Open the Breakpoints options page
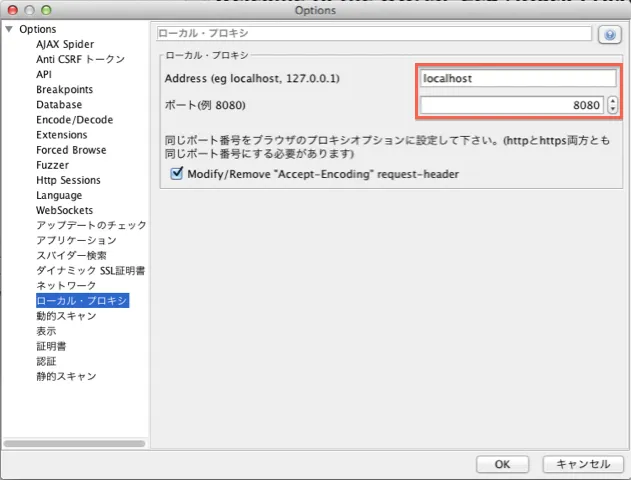The image size is (631, 480). (64, 89)
